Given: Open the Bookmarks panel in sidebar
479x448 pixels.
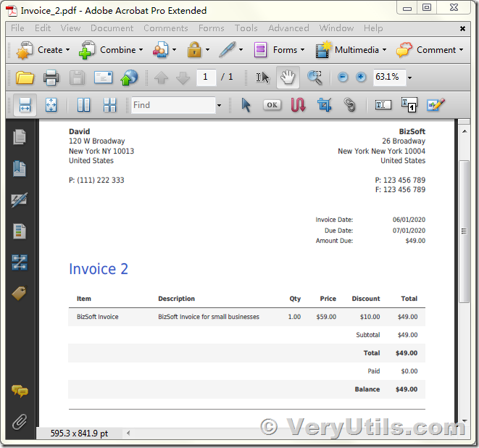Looking at the screenshot, I should click(20, 168).
